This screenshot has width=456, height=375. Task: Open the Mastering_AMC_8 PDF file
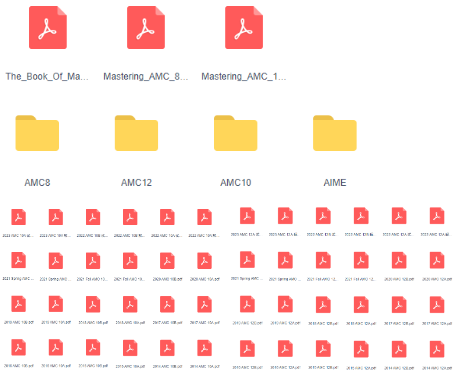point(146,28)
